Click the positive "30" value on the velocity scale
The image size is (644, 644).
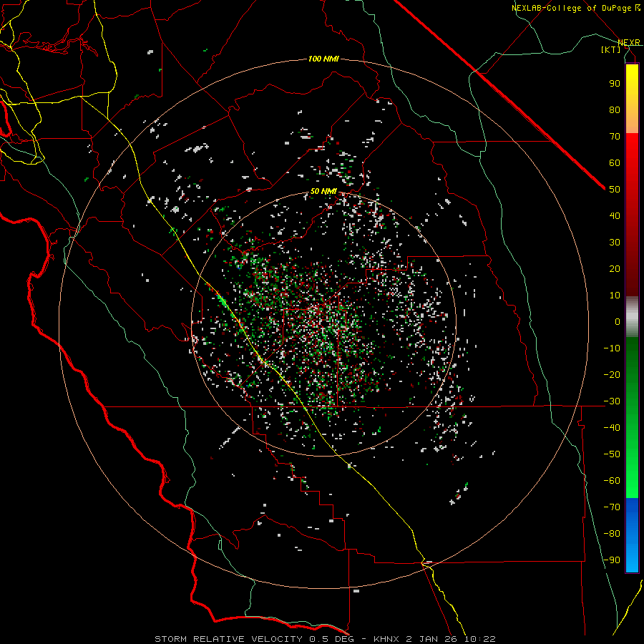(x=615, y=243)
